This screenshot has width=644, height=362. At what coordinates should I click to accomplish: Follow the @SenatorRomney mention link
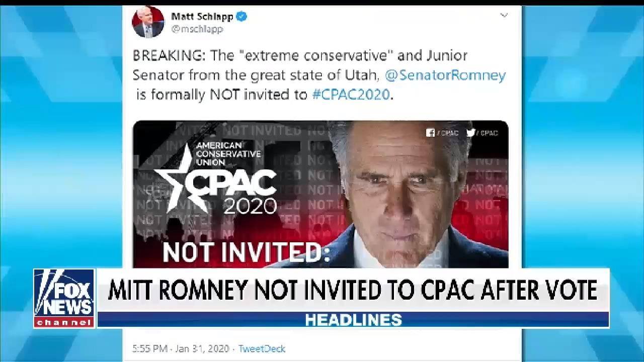click(445, 75)
